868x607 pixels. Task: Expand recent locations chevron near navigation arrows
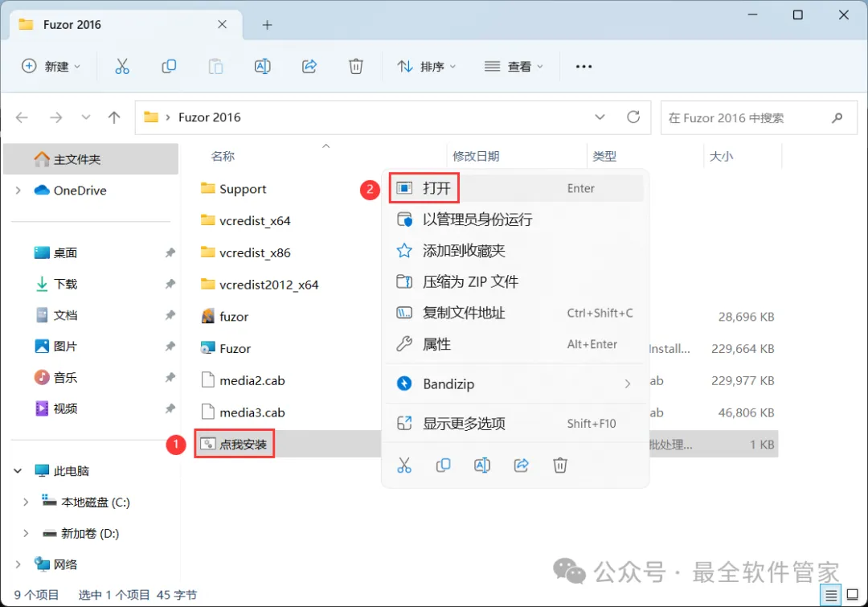click(86, 117)
